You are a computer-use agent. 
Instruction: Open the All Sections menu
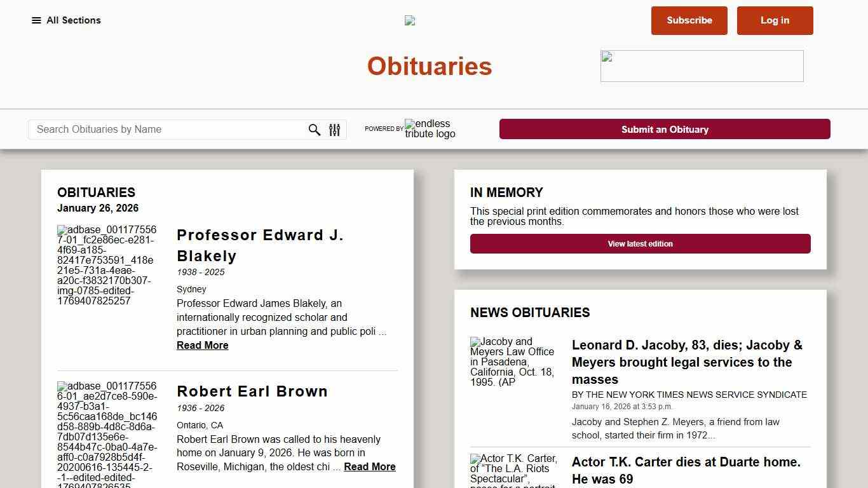66,20
